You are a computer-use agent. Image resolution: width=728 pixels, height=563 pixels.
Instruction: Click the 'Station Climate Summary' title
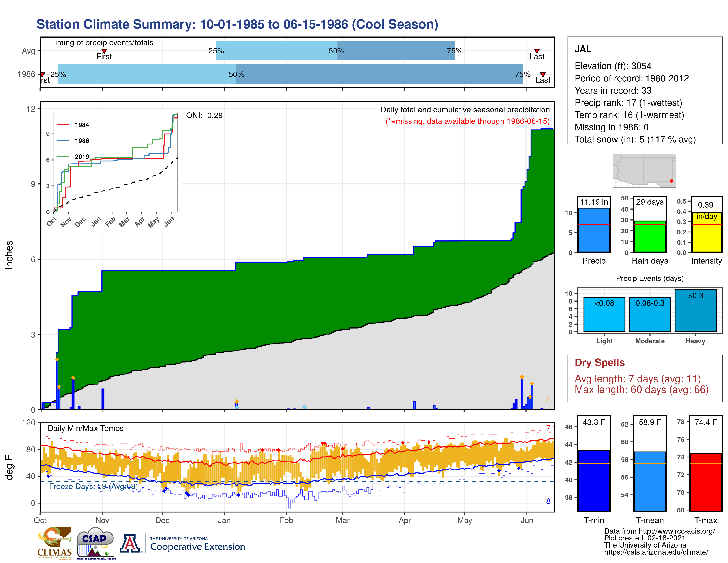[237, 24]
